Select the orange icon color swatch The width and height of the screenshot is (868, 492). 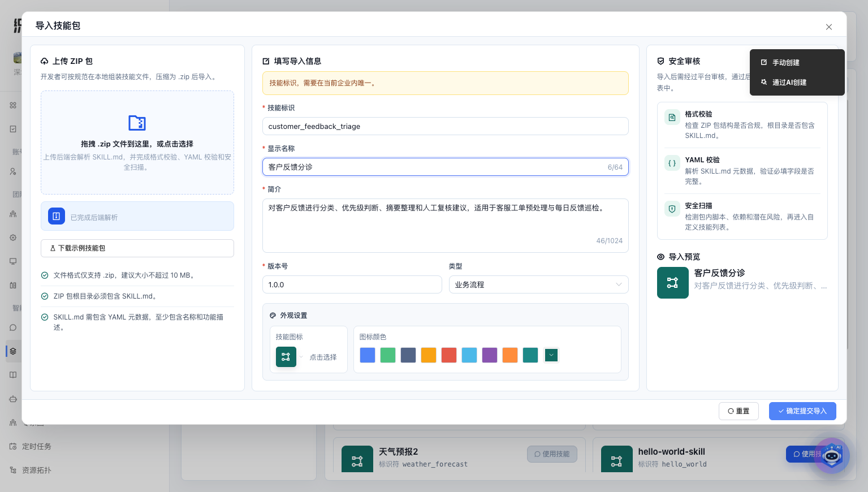click(x=510, y=355)
